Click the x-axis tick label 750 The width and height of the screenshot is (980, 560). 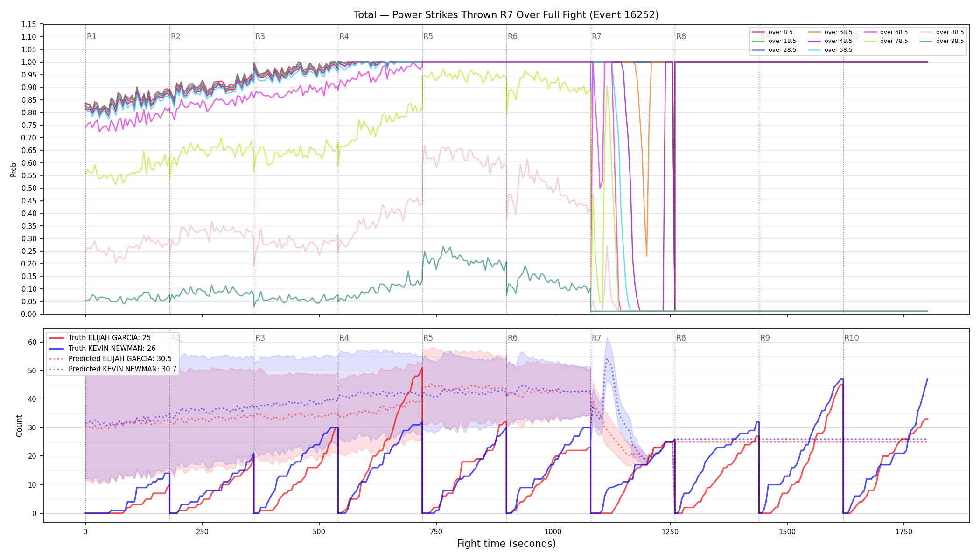tap(436, 532)
